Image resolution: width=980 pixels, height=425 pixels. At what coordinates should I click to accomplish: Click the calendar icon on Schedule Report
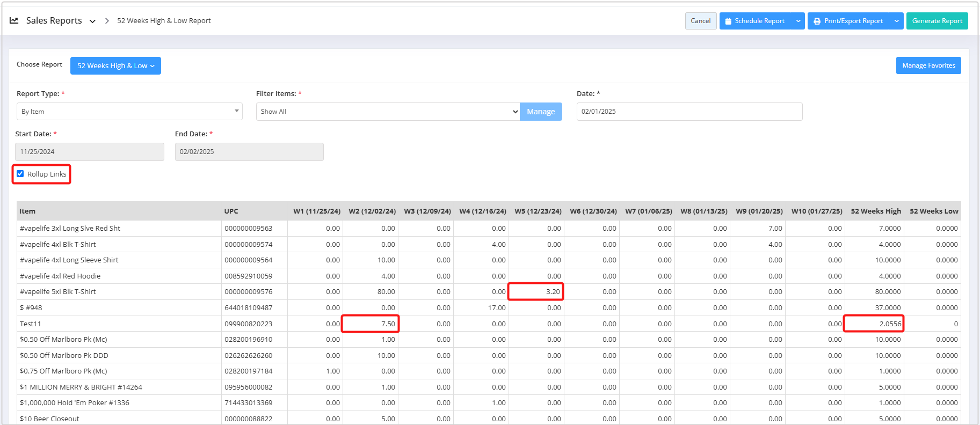coord(728,21)
